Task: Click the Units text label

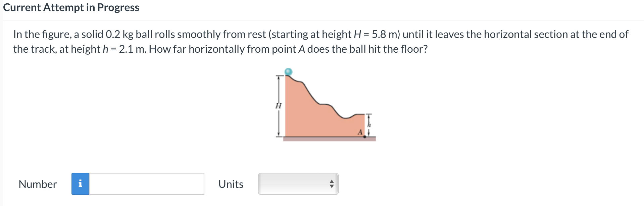Action: pyautogui.click(x=231, y=184)
